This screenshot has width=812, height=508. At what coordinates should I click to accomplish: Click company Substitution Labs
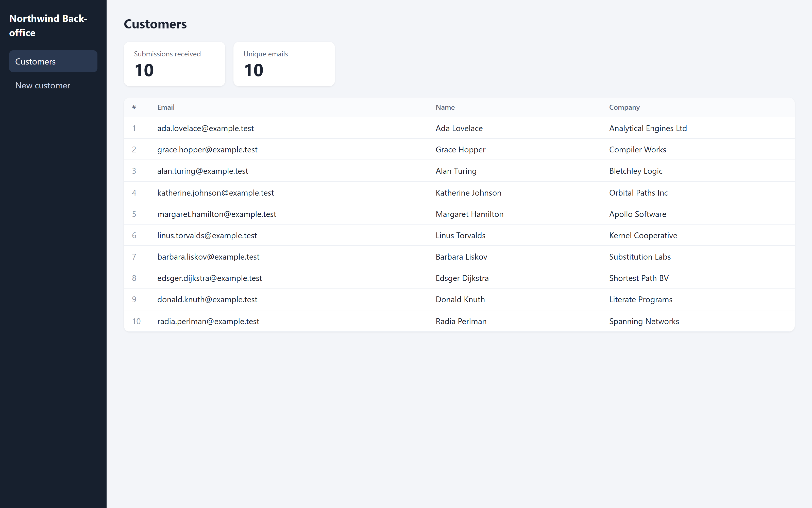pyautogui.click(x=640, y=257)
